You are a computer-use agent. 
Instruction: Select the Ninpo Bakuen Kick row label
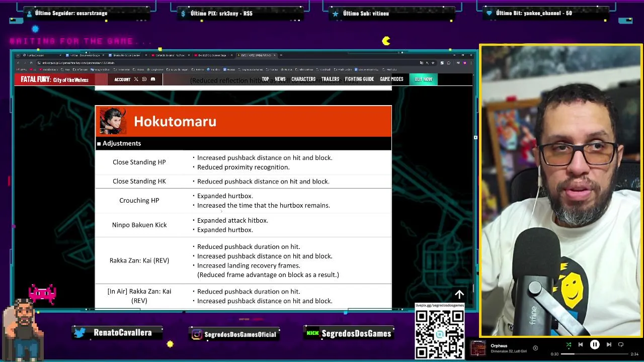[x=139, y=225]
